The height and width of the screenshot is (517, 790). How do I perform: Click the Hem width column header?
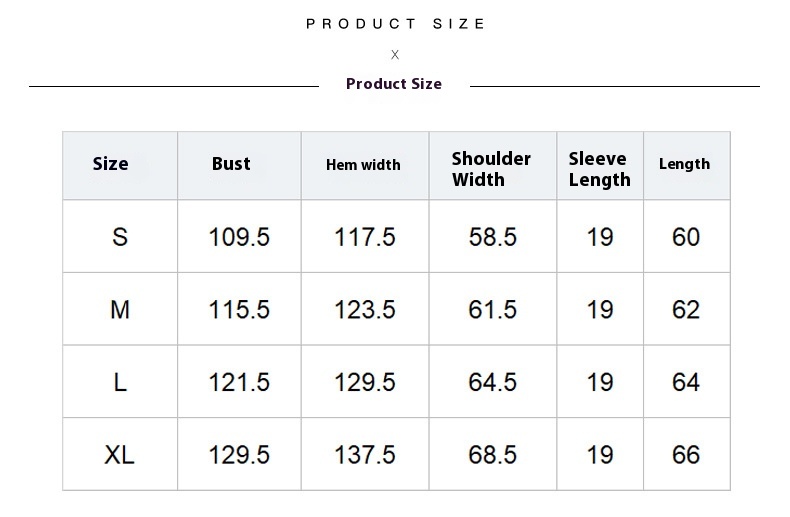point(363,165)
